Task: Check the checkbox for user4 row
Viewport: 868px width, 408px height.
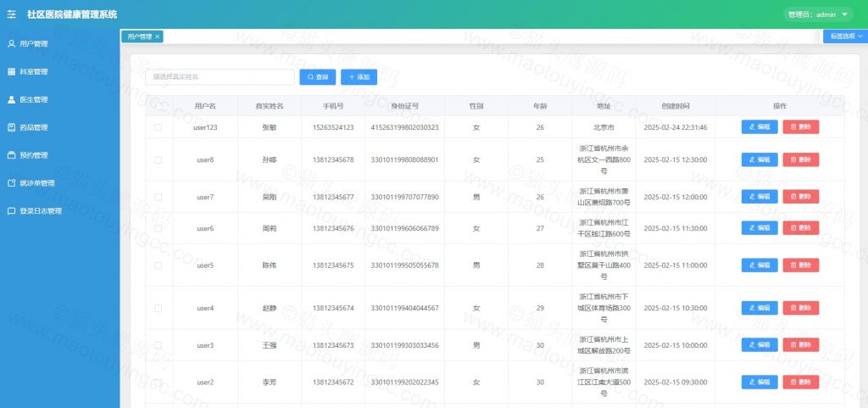Action: click(159, 309)
